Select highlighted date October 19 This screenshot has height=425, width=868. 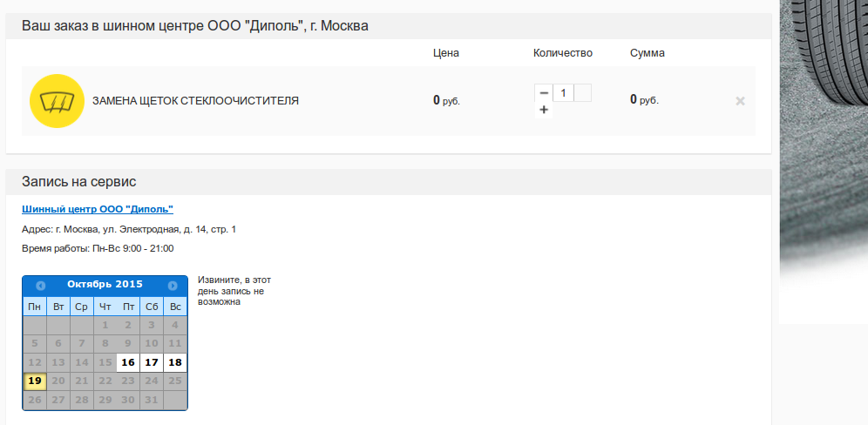pos(34,381)
